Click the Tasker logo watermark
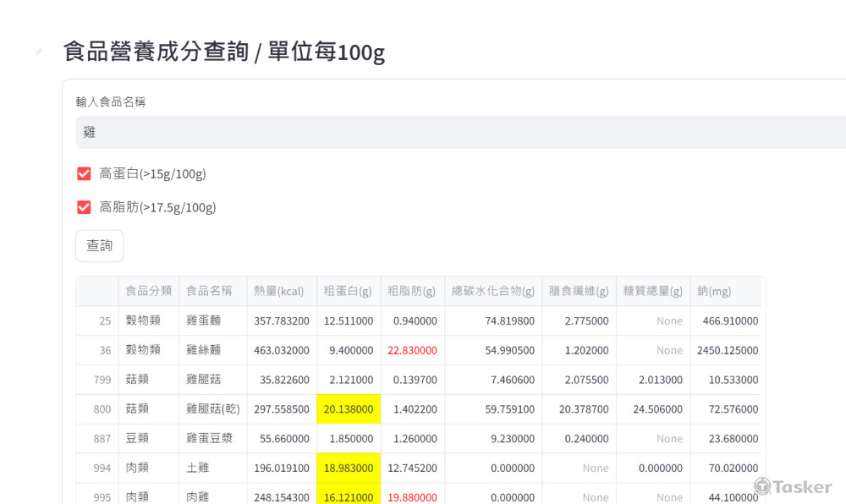Viewport: 846px width, 504px height. (x=793, y=487)
